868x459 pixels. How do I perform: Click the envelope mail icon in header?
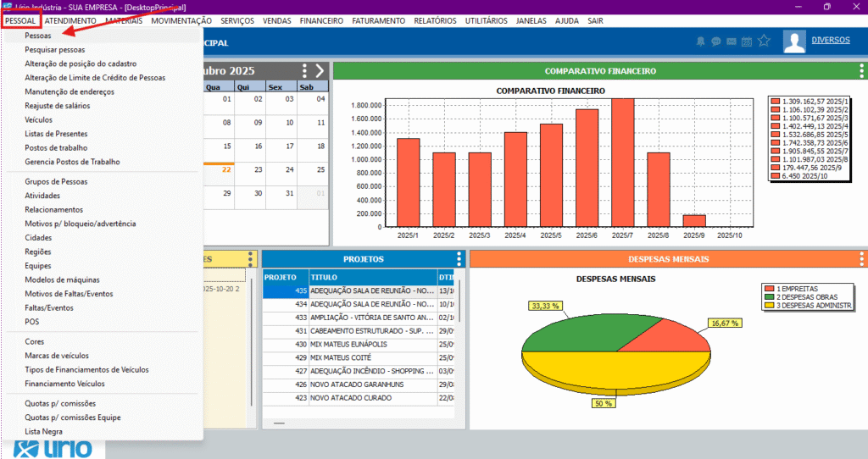coord(731,41)
